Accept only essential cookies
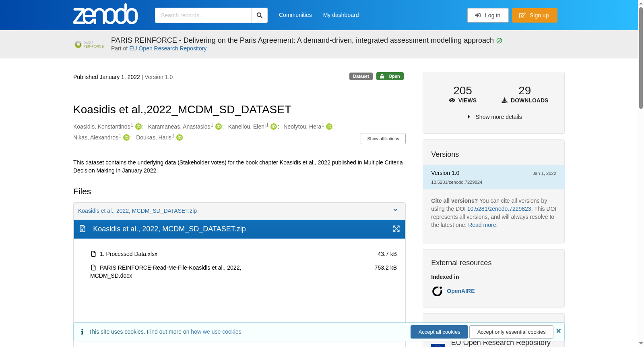 pos(511,332)
